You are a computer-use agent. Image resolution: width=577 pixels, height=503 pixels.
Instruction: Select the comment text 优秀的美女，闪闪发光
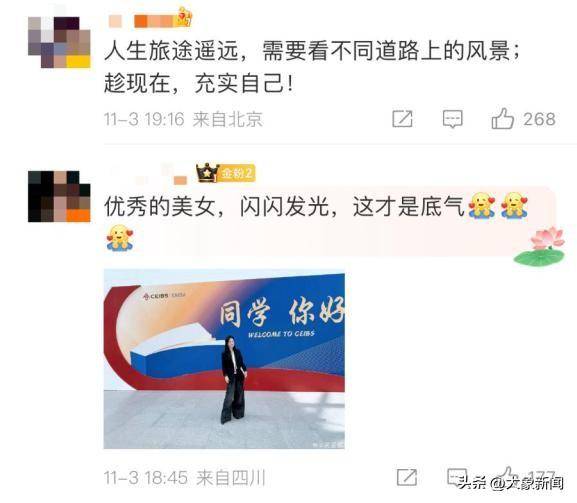(x=216, y=206)
